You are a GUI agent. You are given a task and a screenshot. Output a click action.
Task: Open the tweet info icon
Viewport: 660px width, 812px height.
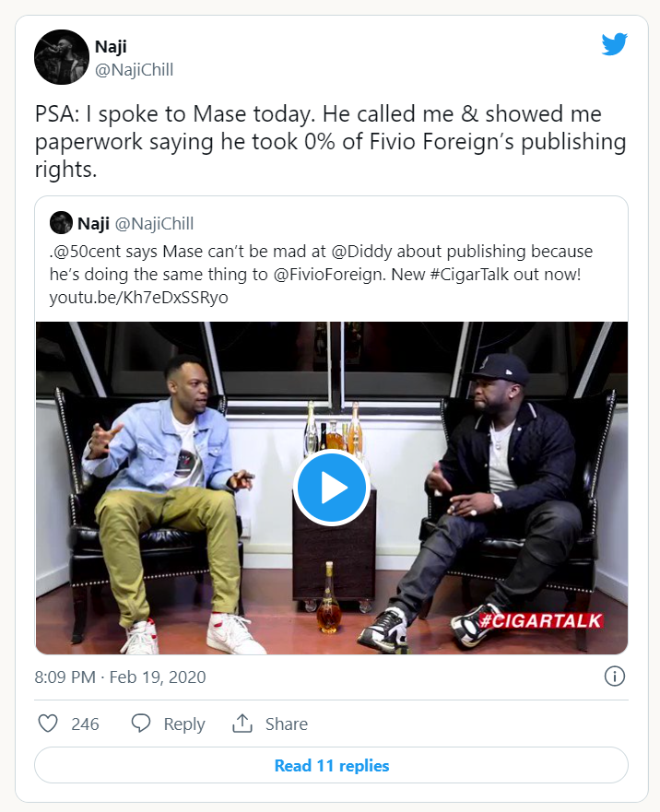click(x=615, y=677)
